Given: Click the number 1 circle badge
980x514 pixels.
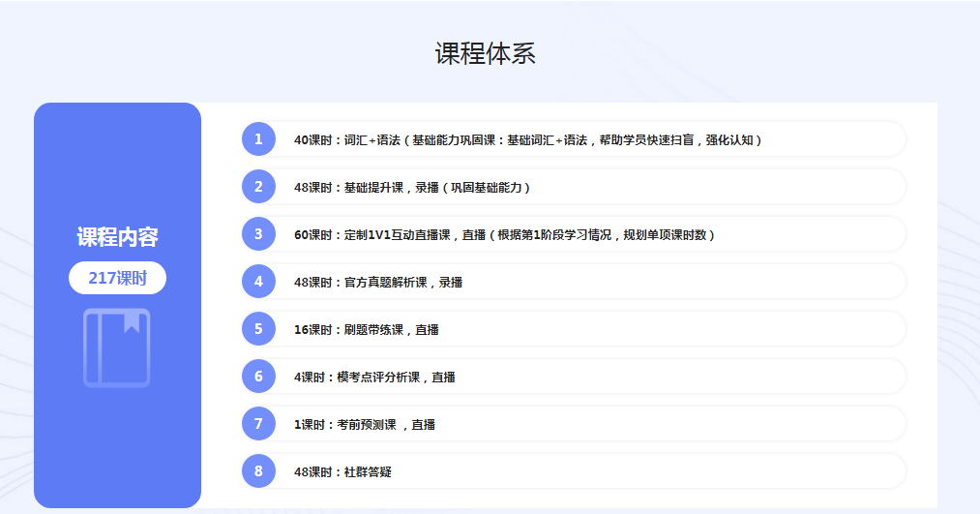Looking at the screenshot, I should click(x=258, y=139).
